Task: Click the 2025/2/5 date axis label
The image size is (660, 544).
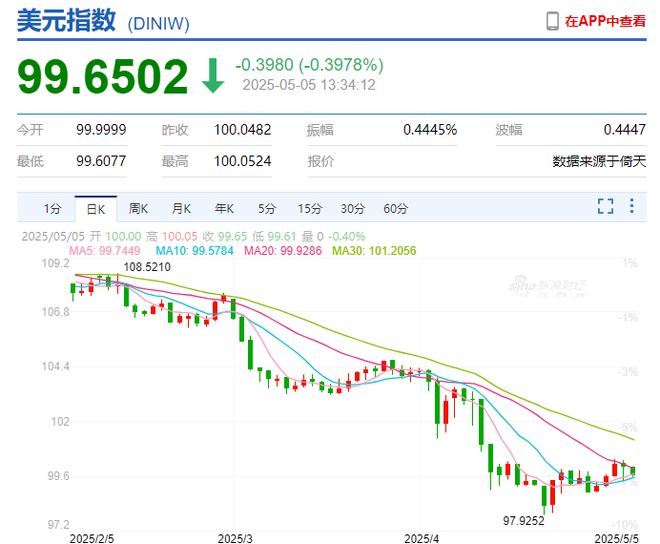Action: 92,538
